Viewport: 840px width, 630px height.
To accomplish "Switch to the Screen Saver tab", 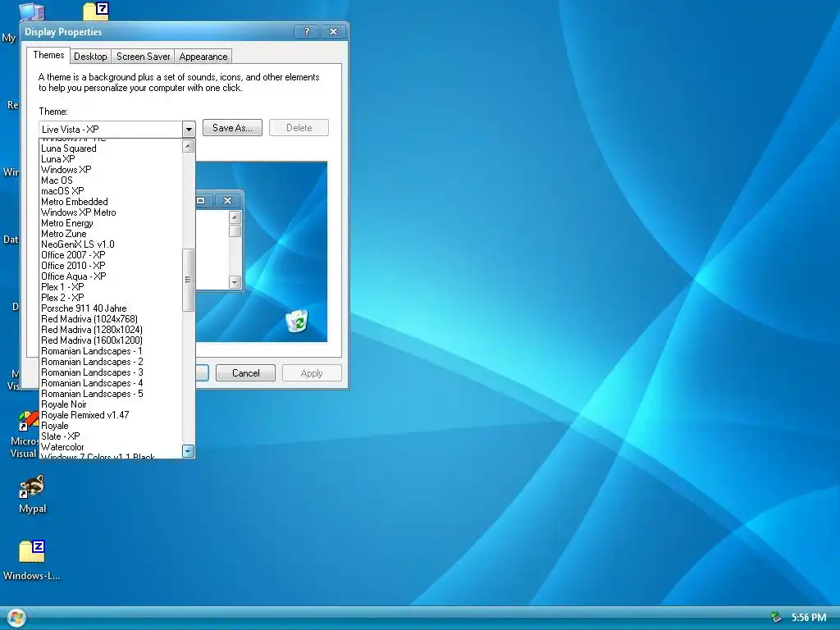I will pyautogui.click(x=143, y=57).
